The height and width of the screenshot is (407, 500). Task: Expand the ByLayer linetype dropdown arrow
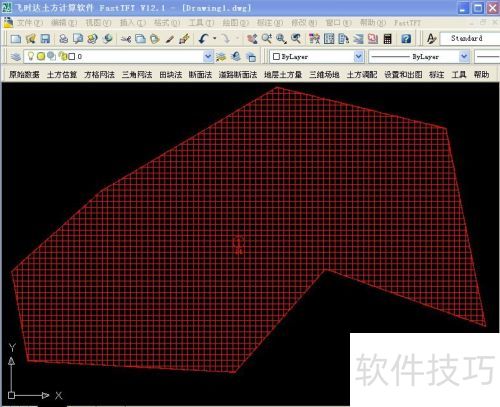tap(464, 56)
